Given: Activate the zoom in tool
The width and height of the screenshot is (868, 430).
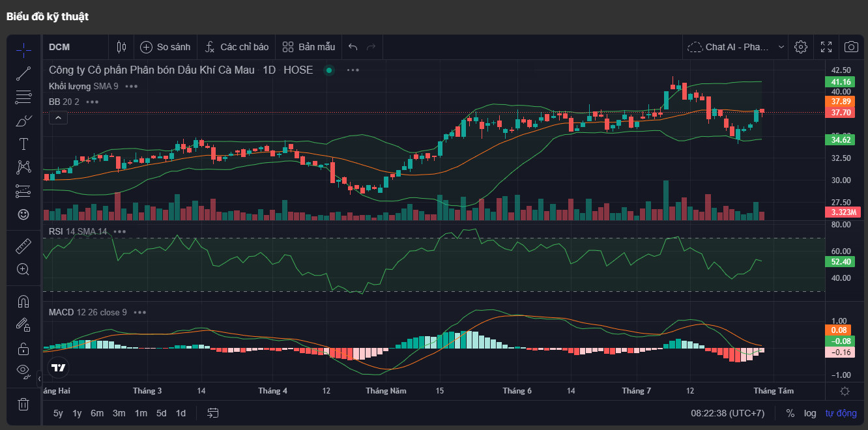Looking at the screenshot, I should (x=23, y=269).
